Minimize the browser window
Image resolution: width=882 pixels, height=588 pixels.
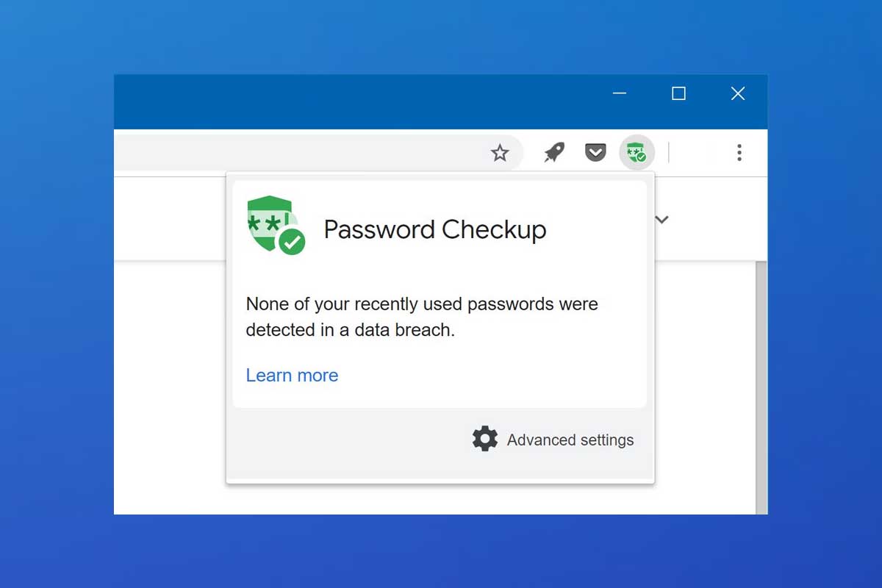[x=620, y=93]
